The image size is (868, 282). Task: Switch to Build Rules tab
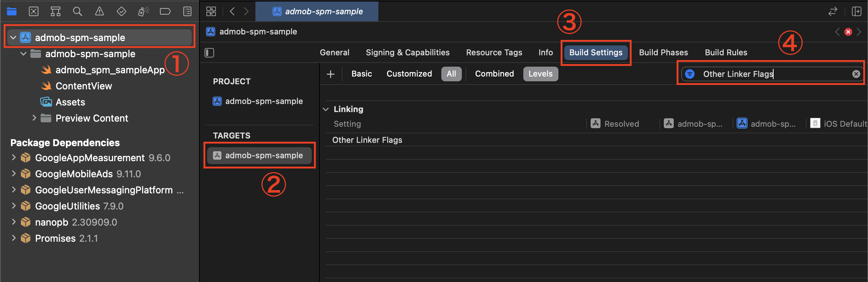coord(726,52)
